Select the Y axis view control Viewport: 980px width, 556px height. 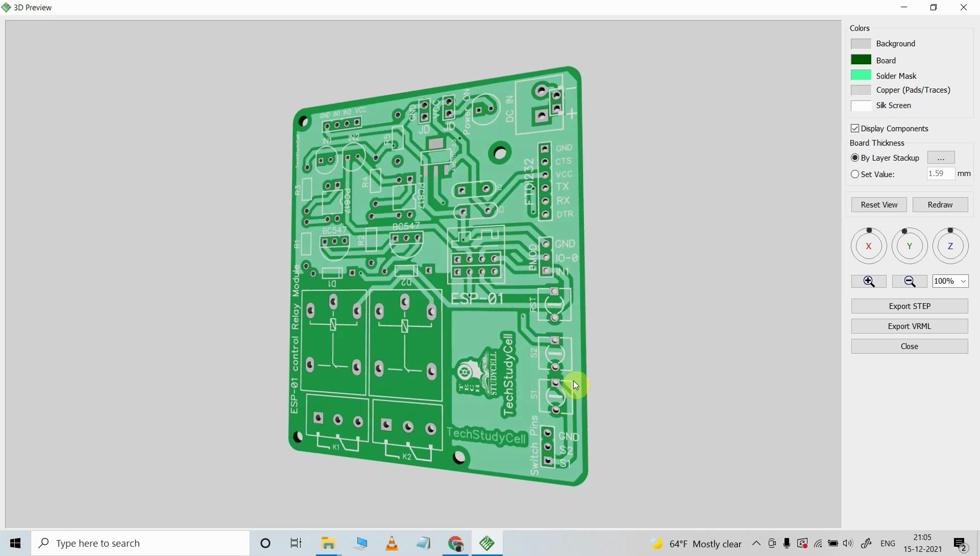[x=909, y=245]
